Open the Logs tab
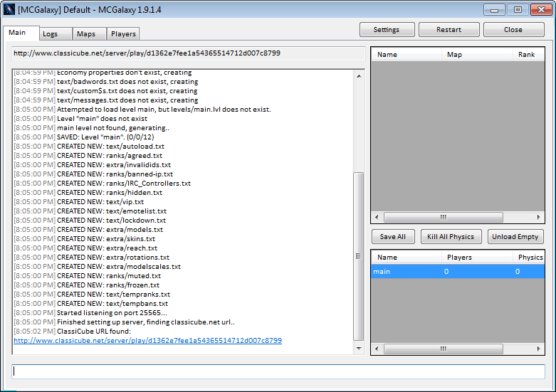The height and width of the screenshot is (392, 556). coord(56,34)
